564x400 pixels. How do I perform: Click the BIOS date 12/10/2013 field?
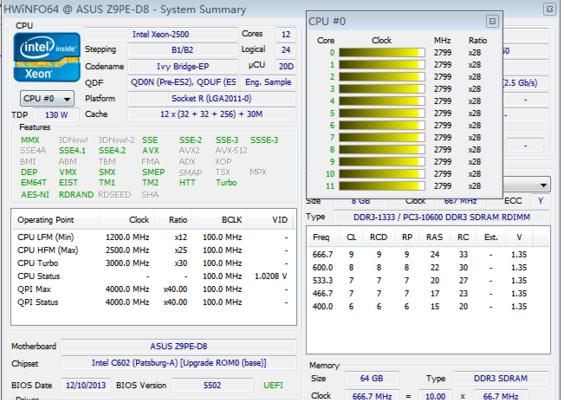86,386
